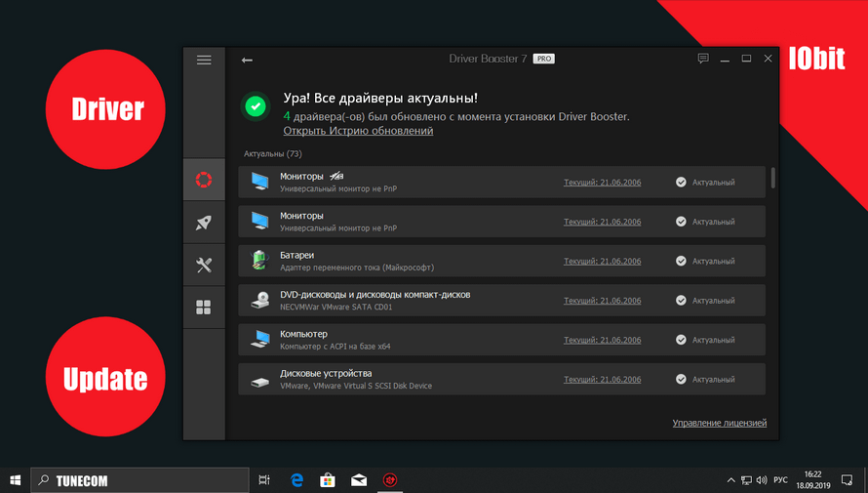
Task: Click the hidden-eye icon next to first Мониторы
Action: [336, 176]
